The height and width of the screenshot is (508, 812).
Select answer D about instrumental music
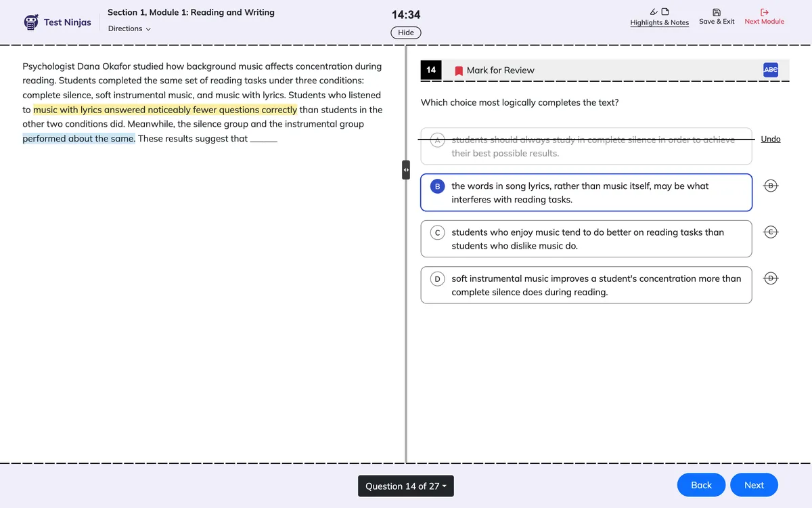[x=586, y=285]
